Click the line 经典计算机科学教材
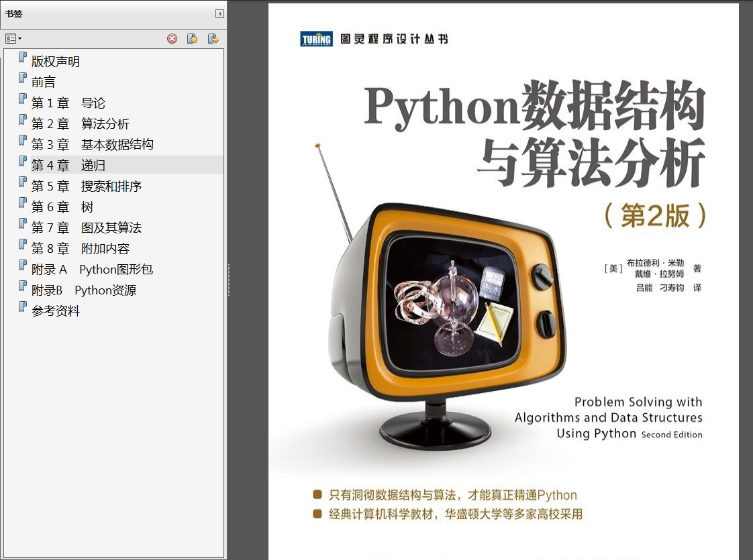Image resolution: width=753 pixels, height=560 pixels. [455, 514]
